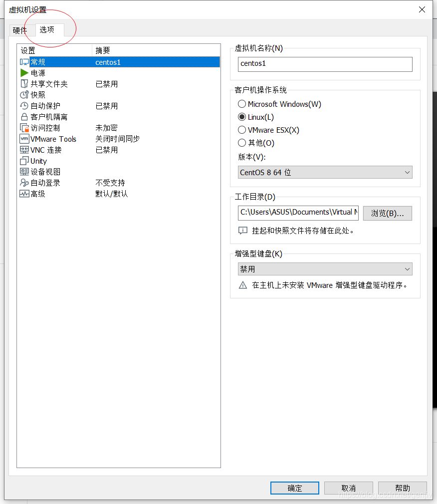437x504 pixels.
Task: Click the Unity windows icon
Action: pyautogui.click(x=24, y=161)
